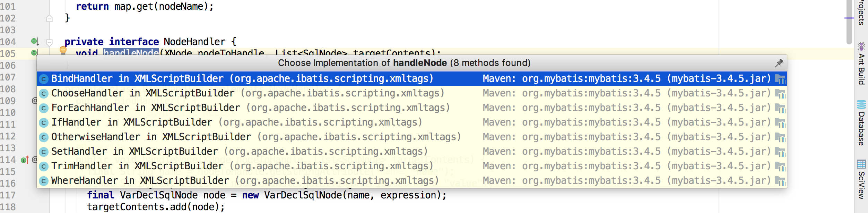Image resolution: width=868 pixels, height=213 pixels.
Task: Click class icon beside BindHandler
Action: tap(44, 79)
